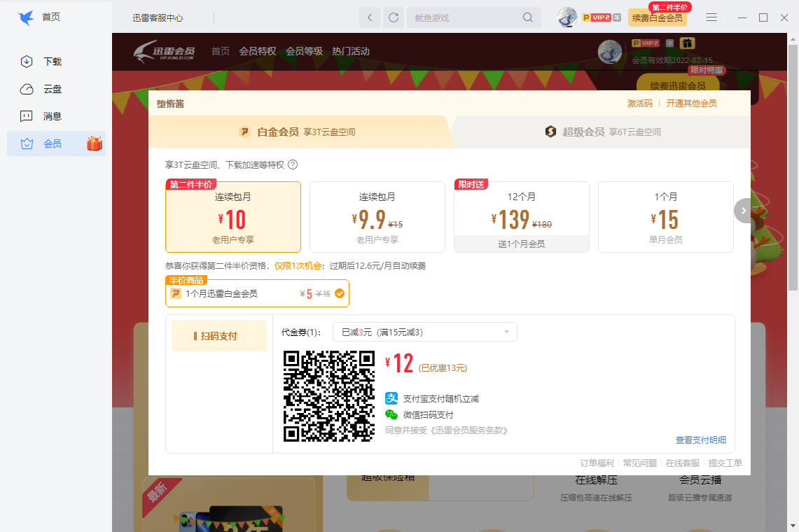
Task: Go back with the browser back arrow
Action: (x=370, y=17)
